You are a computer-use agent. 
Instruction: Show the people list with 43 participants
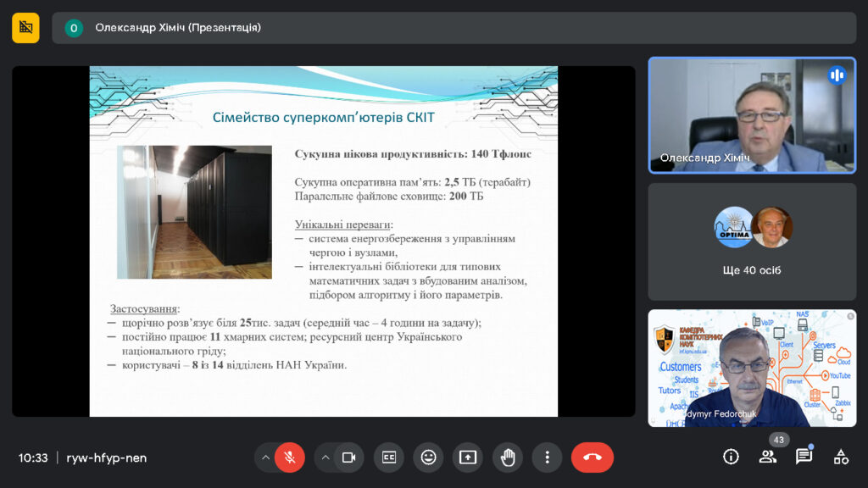767,457
